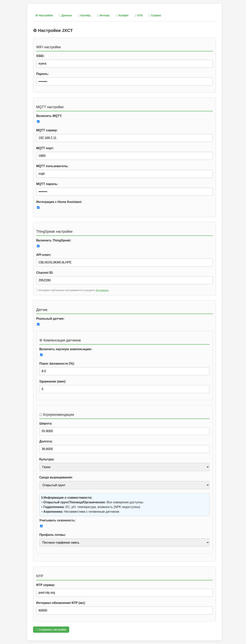Image resolution: width=246 pixels, height=644 pixels.
Task: Open the Настройки gear icon in navigation
Action: tap(37, 15)
